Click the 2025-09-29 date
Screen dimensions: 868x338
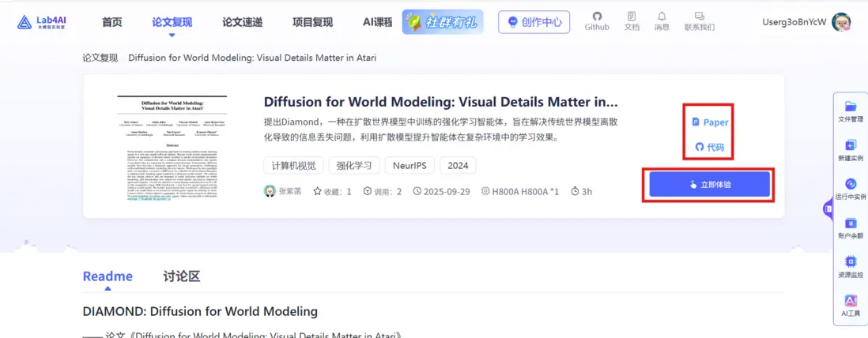coord(447,191)
